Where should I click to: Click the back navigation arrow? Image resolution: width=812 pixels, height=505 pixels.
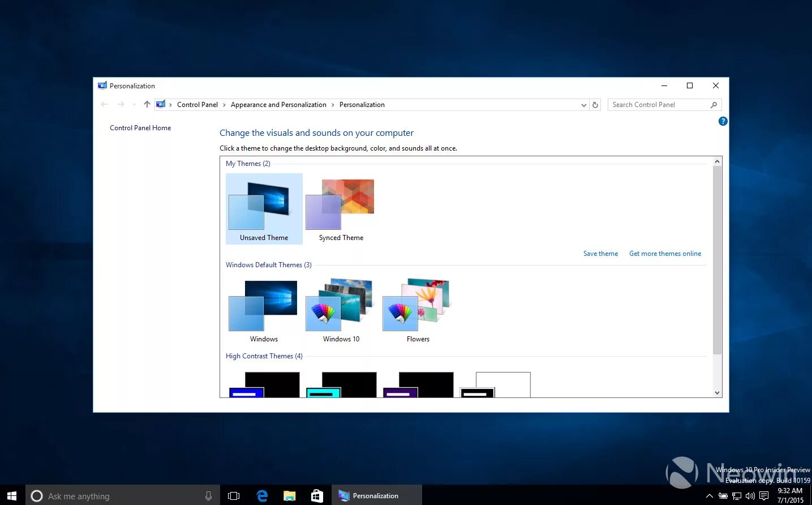coord(104,104)
